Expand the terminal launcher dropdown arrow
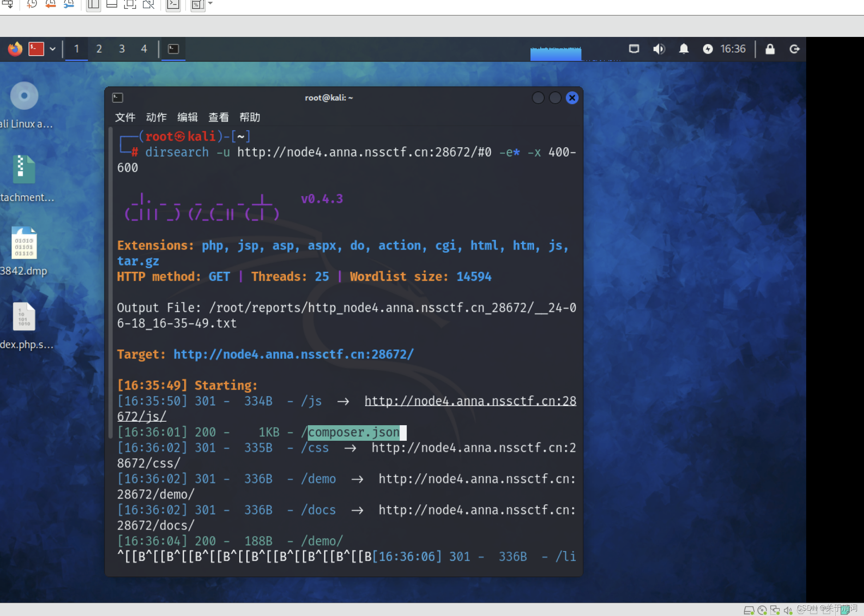The height and width of the screenshot is (616, 864). tap(52, 49)
